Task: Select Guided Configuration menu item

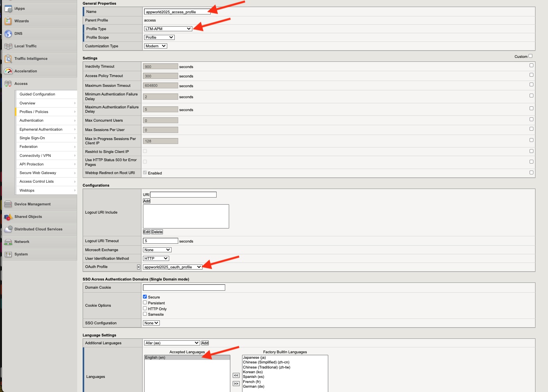Action: coord(46,94)
